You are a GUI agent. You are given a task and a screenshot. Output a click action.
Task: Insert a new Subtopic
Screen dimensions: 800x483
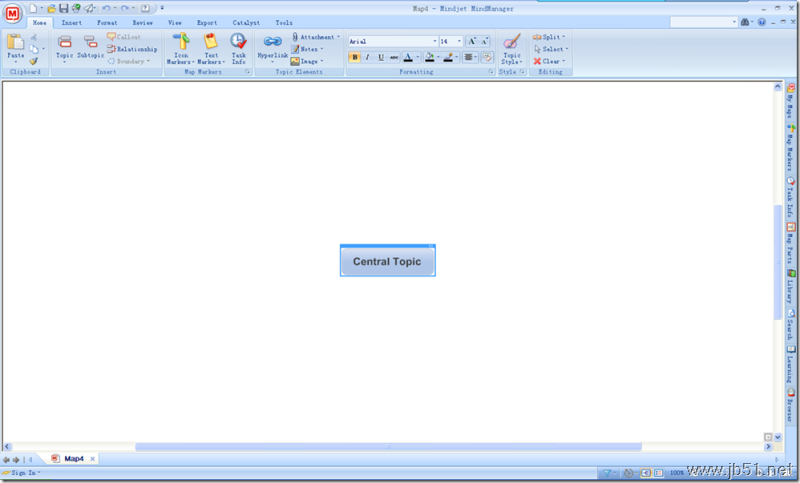[x=90, y=47]
